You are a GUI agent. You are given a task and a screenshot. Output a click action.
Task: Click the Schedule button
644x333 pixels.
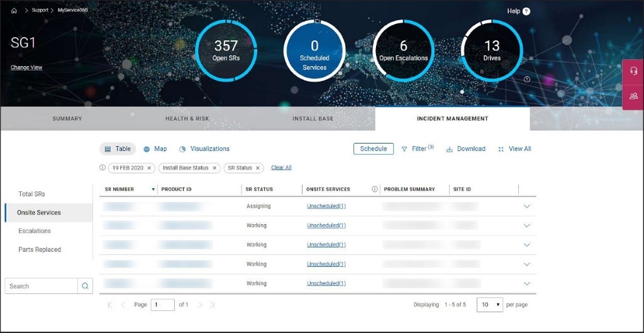[374, 149]
